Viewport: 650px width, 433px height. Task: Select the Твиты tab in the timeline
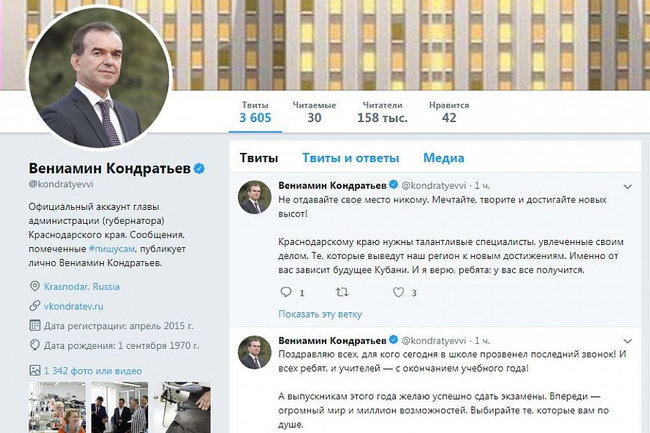coord(259,158)
